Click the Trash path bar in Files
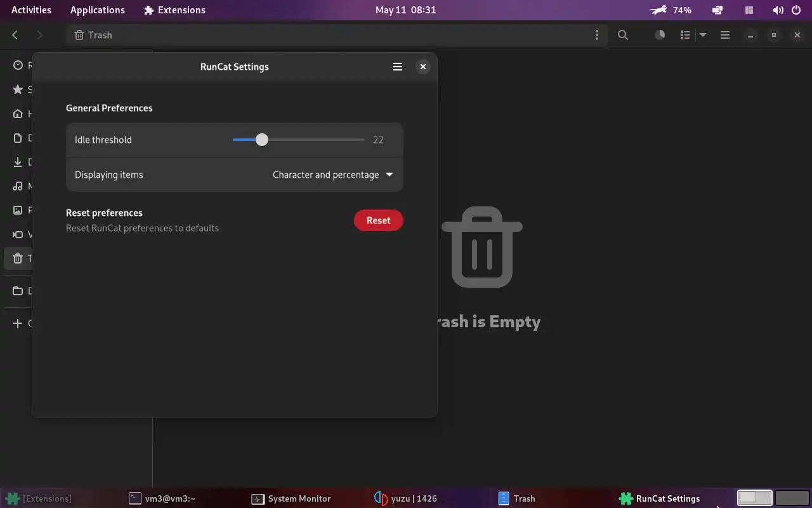 coord(336,35)
